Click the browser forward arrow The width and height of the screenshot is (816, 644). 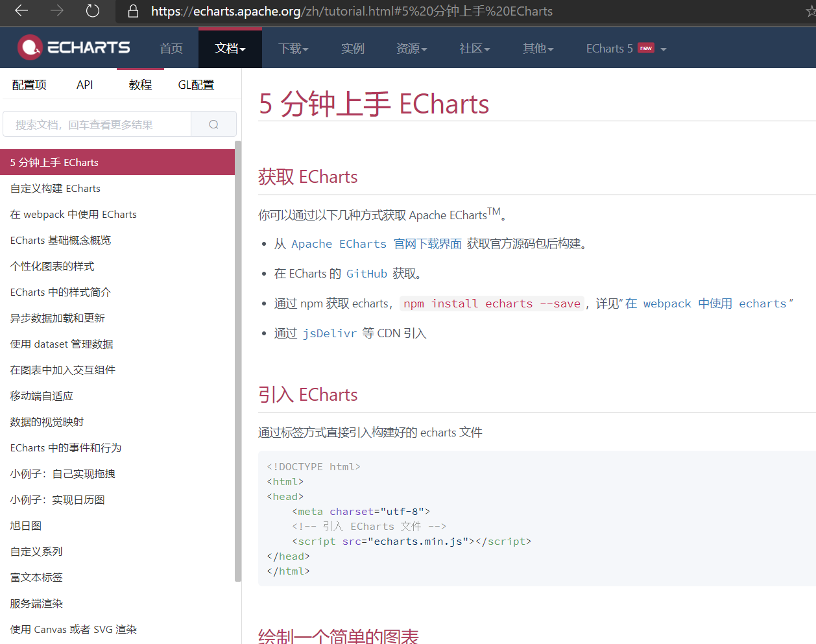pyautogui.click(x=57, y=10)
